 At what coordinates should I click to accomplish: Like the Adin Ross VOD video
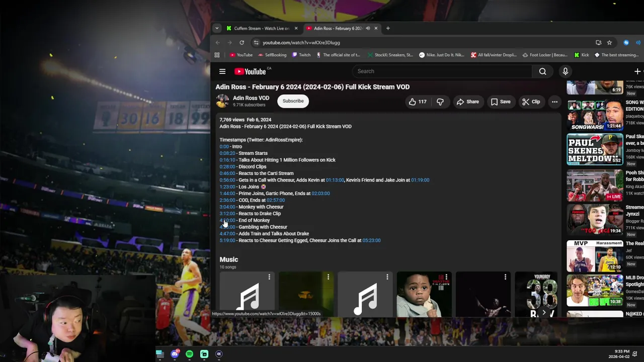[417, 102]
